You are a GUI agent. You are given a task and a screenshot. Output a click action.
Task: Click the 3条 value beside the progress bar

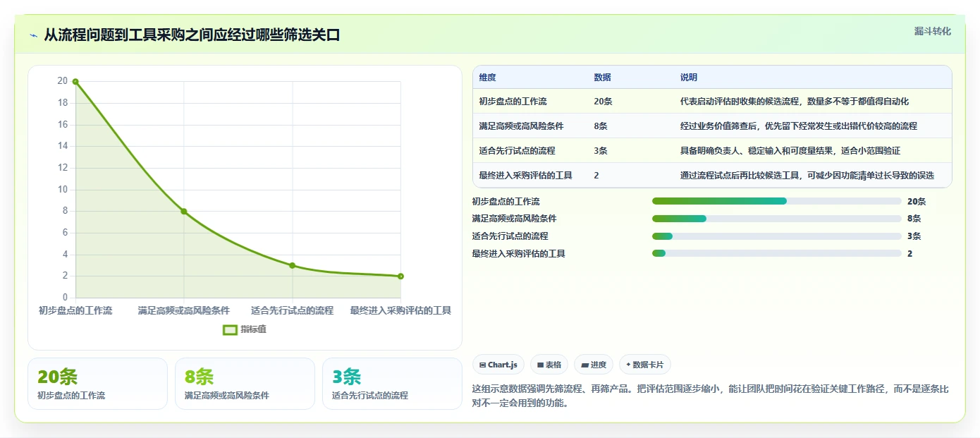(914, 236)
